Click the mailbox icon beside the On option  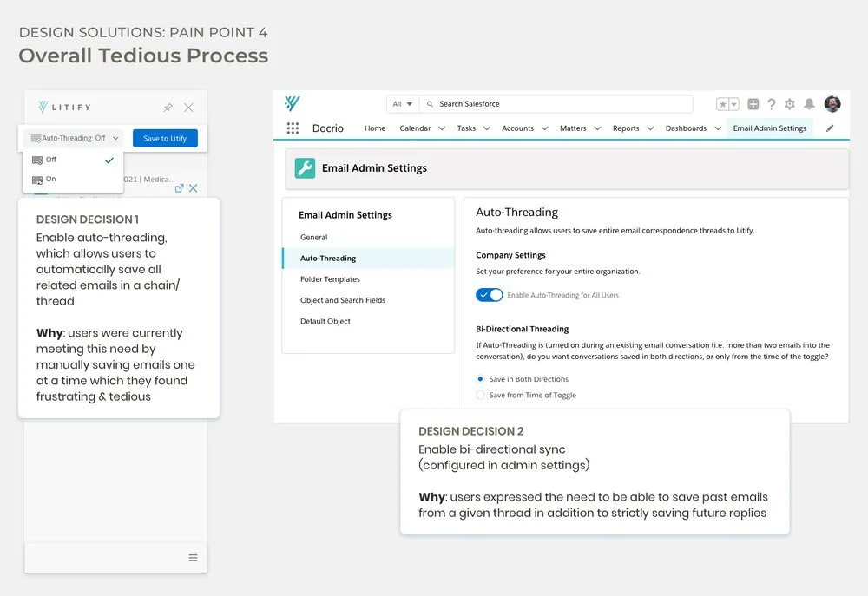[x=37, y=180]
